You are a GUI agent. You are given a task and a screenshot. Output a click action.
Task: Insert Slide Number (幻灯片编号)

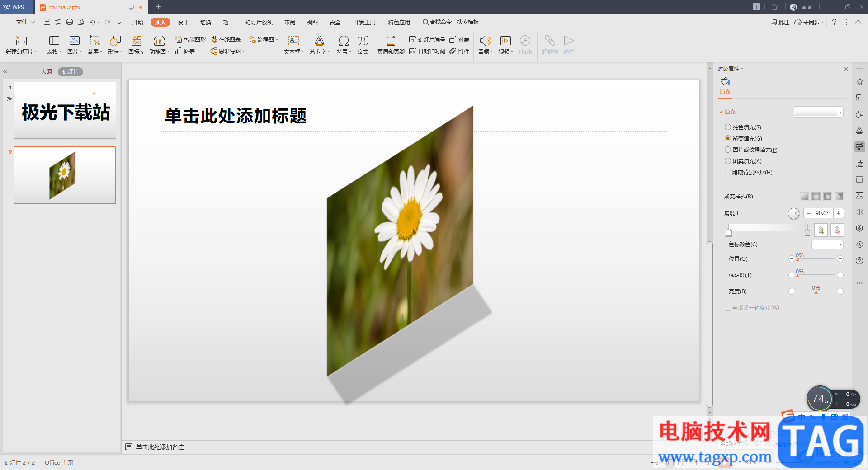pos(427,40)
